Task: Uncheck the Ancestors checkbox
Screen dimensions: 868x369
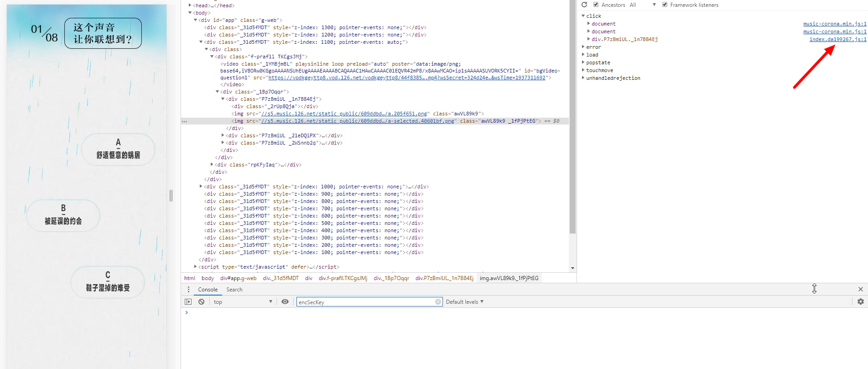Action: [596, 5]
